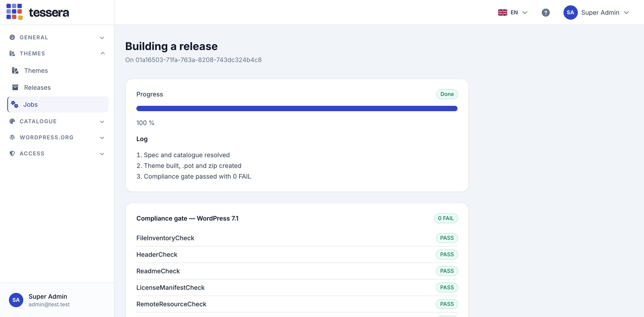
Task: Click PASS badge for RemoteResourceCheck
Action: coord(447,304)
